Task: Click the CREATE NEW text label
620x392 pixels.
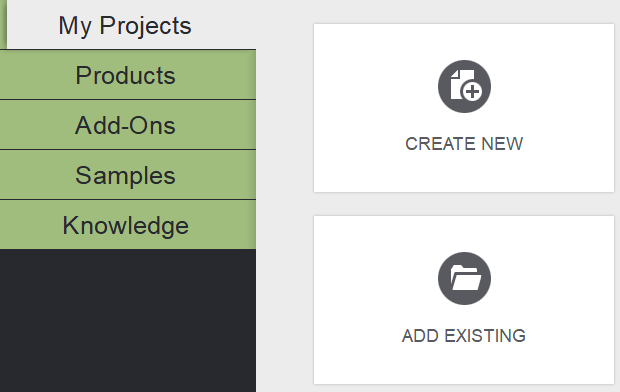Action: tap(464, 144)
